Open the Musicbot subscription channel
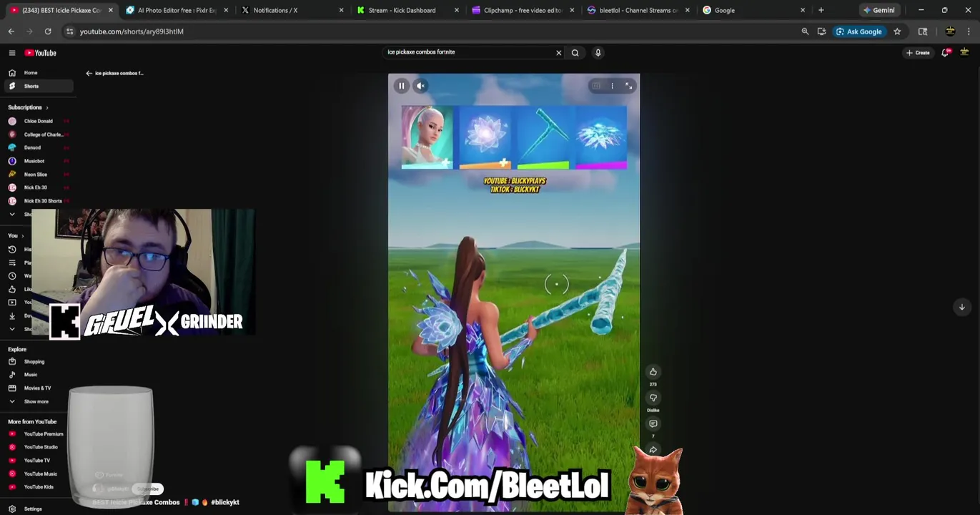Image resolution: width=980 pixels, height=515 pixels. [x=38, y=161]
